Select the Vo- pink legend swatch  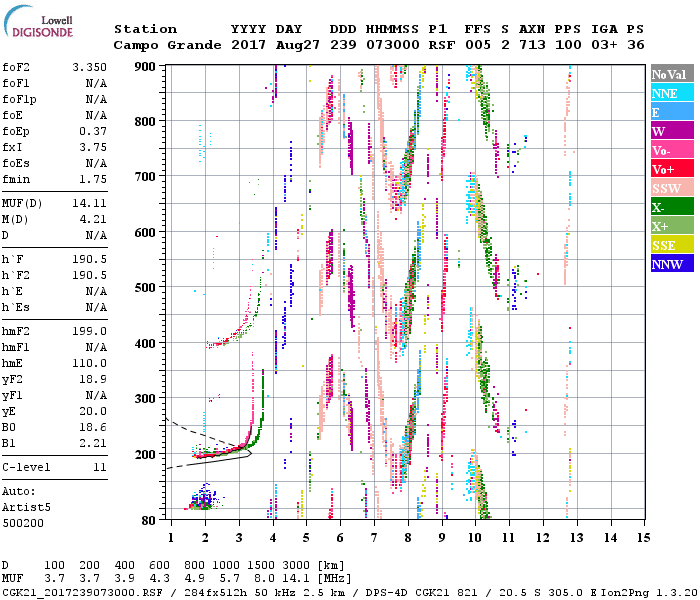[672, 150]
